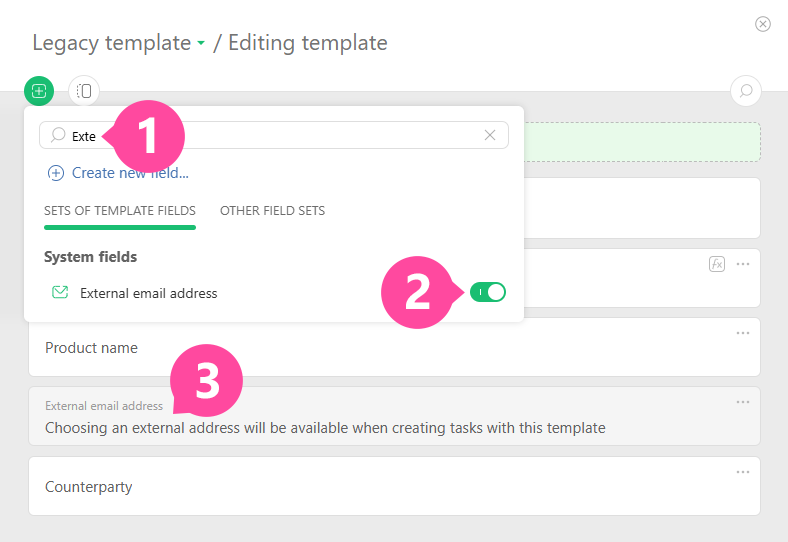Click the green add field icon

39,91
